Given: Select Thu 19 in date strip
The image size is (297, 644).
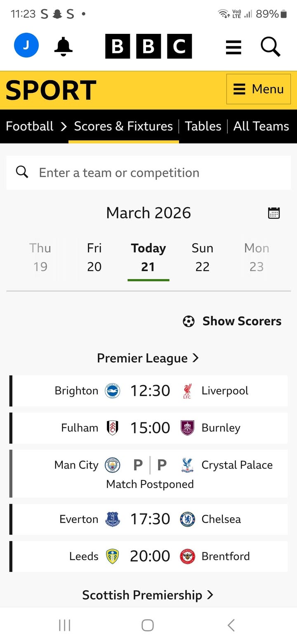Looking at the screenshot, I should point(40,257).
